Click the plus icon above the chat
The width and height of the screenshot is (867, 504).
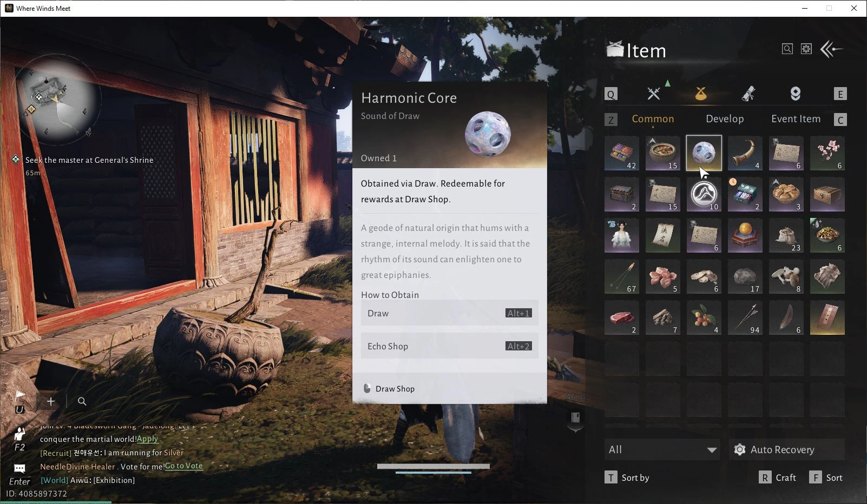(x=51, y=401)
